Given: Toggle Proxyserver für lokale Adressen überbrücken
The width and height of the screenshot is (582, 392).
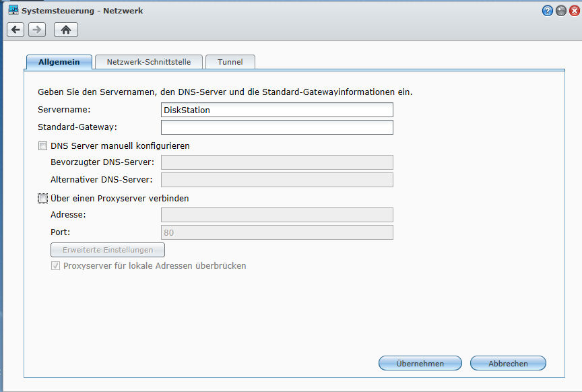Looking at the screenshot, I should 56,266.
